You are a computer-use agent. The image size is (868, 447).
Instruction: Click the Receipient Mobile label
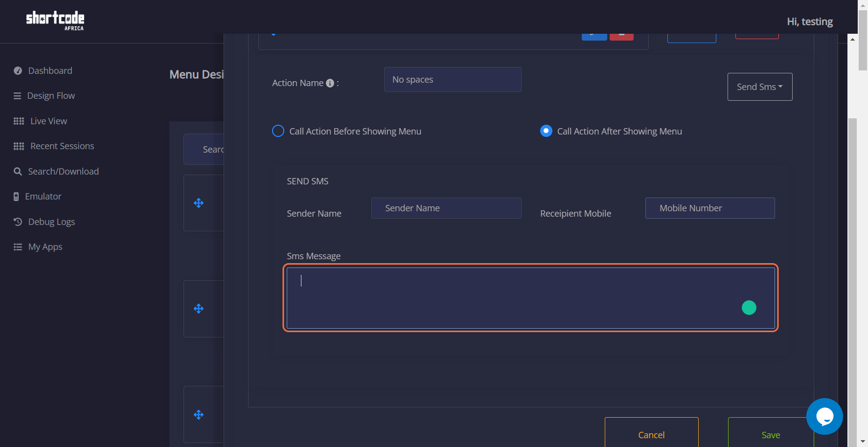[x=575, y=214]
